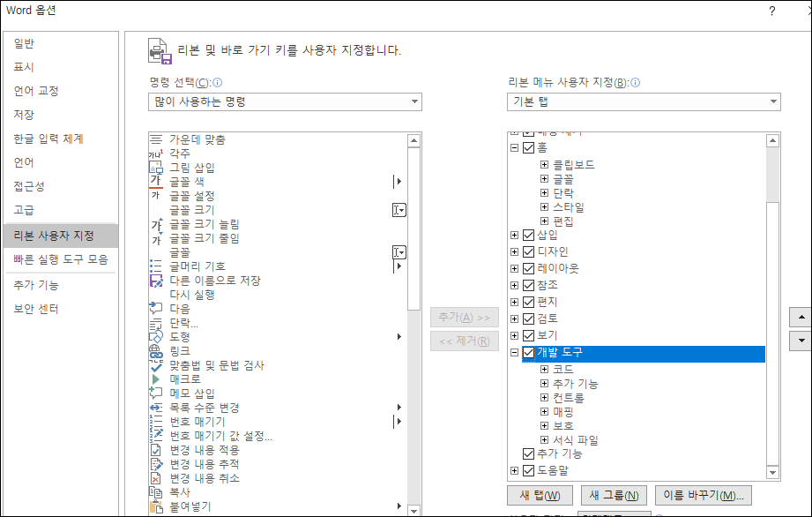Viewport: 812px width, 517px height.
Task: Click the 번호 매기기 값 설정 icon
Action: click(156, 435)
